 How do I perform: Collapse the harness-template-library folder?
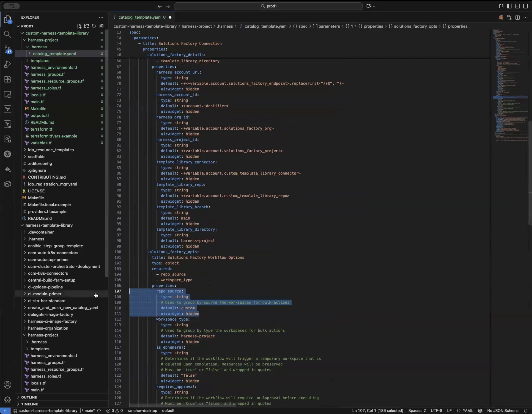coord(49,225)
